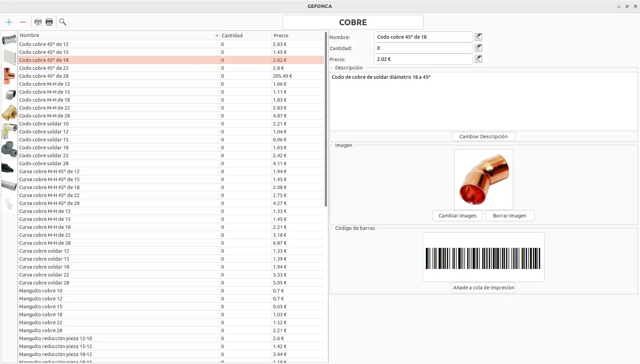Select row Codo cobre M-H de 28
This screenshot has width=640, height=364.
pos(171,116)
